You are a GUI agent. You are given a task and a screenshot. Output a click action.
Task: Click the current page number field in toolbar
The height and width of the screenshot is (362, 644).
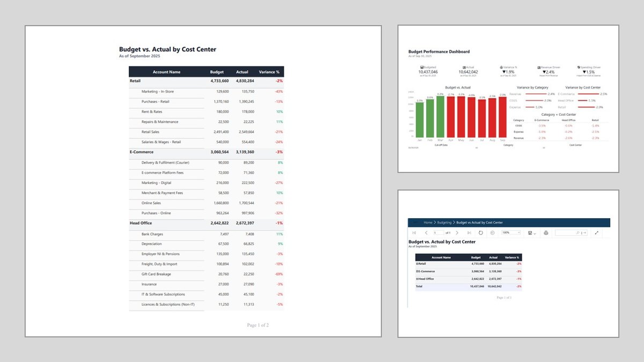438,233
